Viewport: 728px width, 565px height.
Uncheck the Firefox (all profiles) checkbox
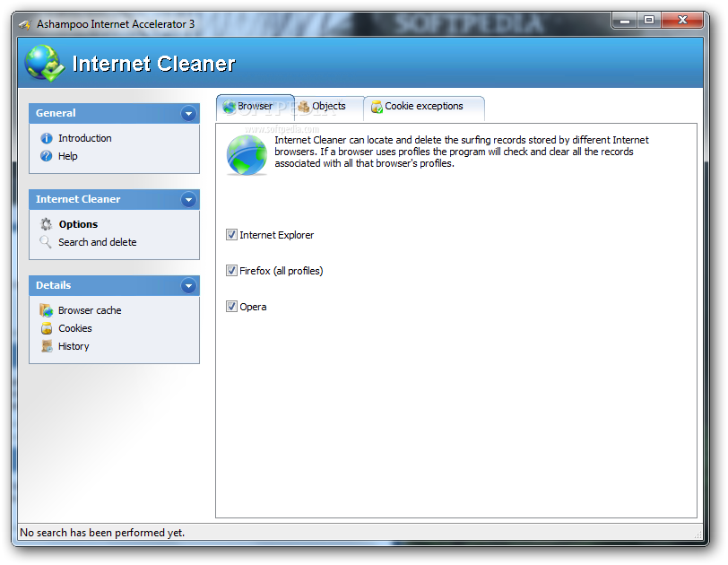pyautogui.click(x=231, y=270)
